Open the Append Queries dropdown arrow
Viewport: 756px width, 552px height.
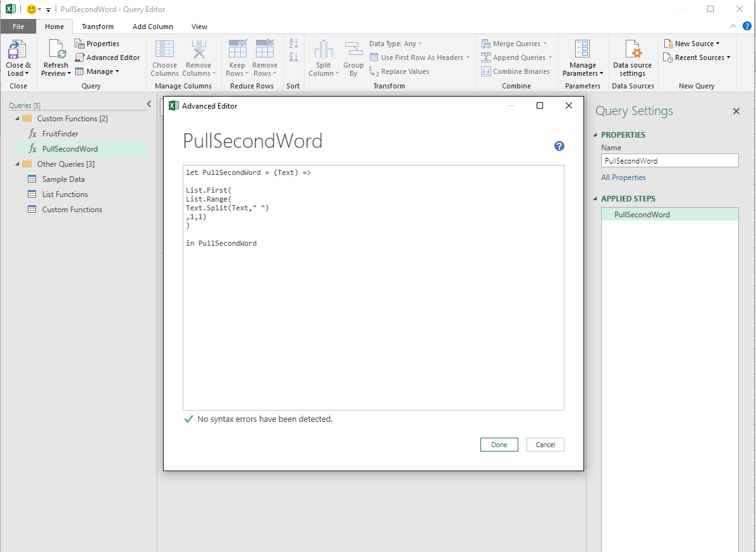[x=550, y=57]
